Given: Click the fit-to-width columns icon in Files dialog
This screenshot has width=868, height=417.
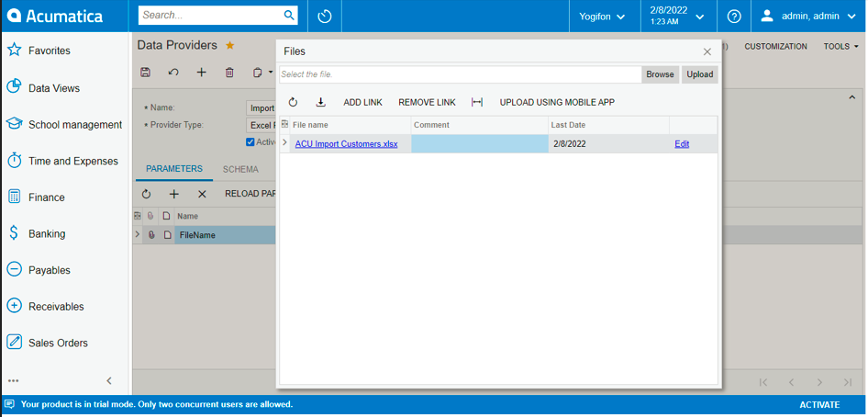Looking at the screenshot, I should pos(477,102).
